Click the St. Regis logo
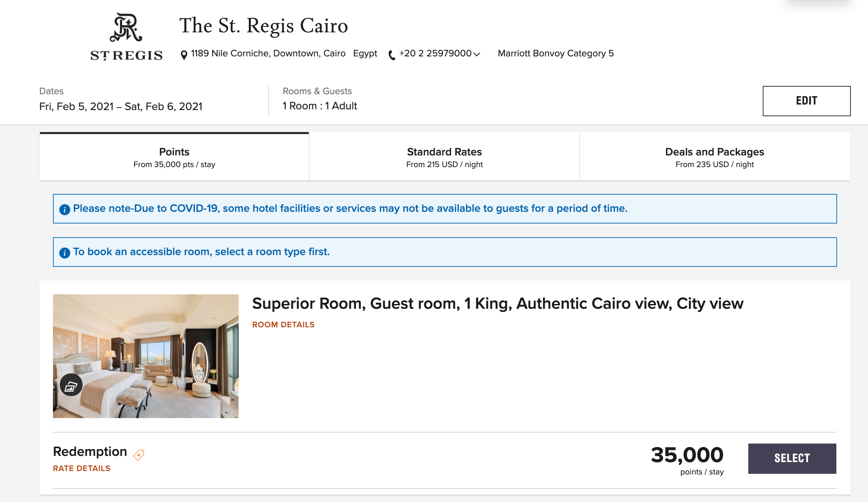868x502 pixels. click(x=126, y=36)
